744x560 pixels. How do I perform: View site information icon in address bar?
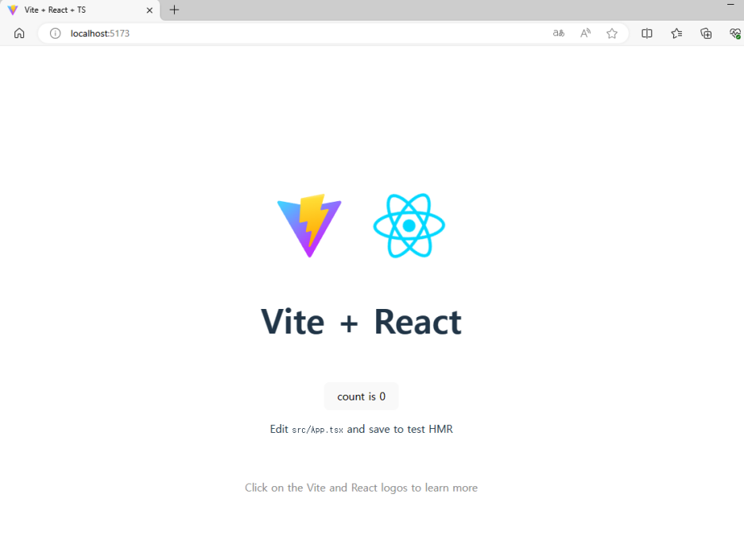[56, 33]
